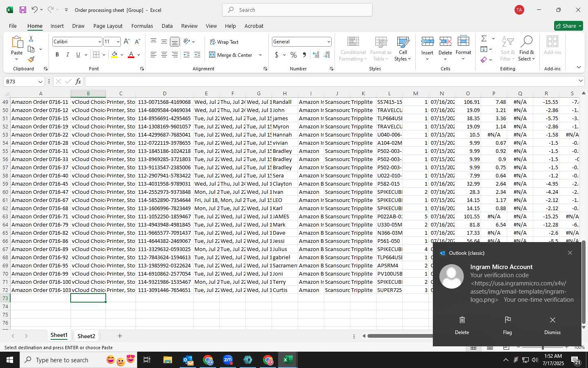Viewport: 588px width, 368px height.
Task: Center text horizontally in ribbon
Action: point(164,55)
